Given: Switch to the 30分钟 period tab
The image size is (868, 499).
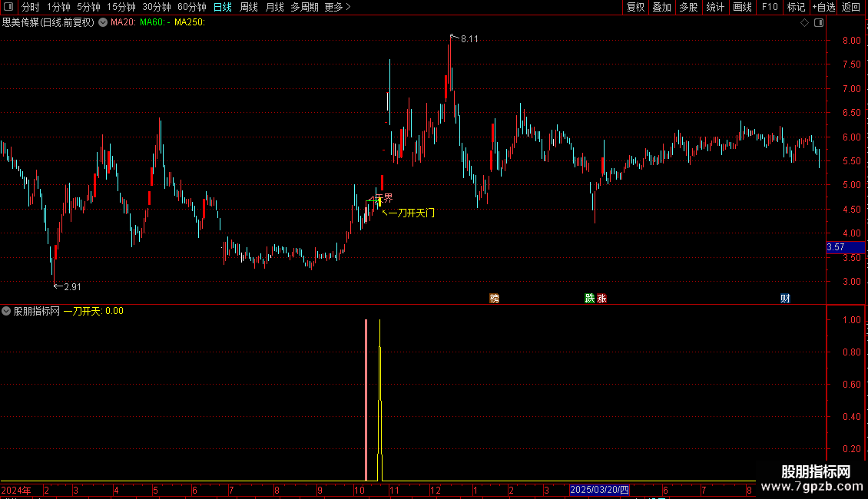Looking at the screenshot, I should tap(157, 7).
